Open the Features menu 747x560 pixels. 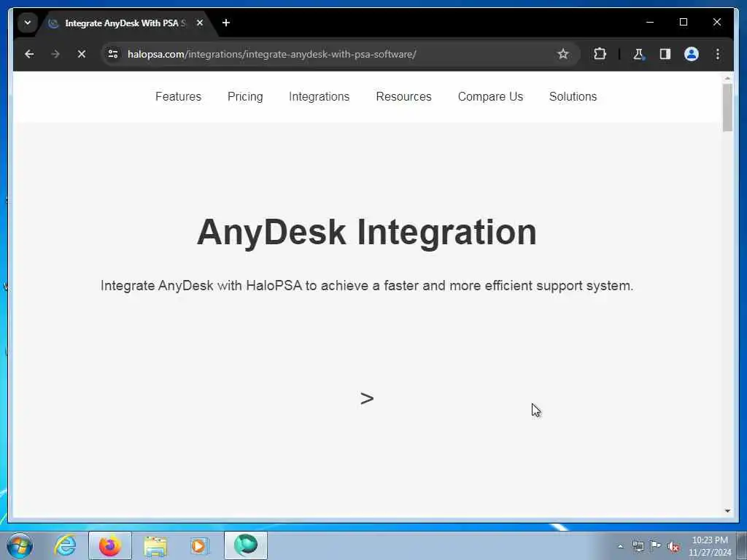178,97
